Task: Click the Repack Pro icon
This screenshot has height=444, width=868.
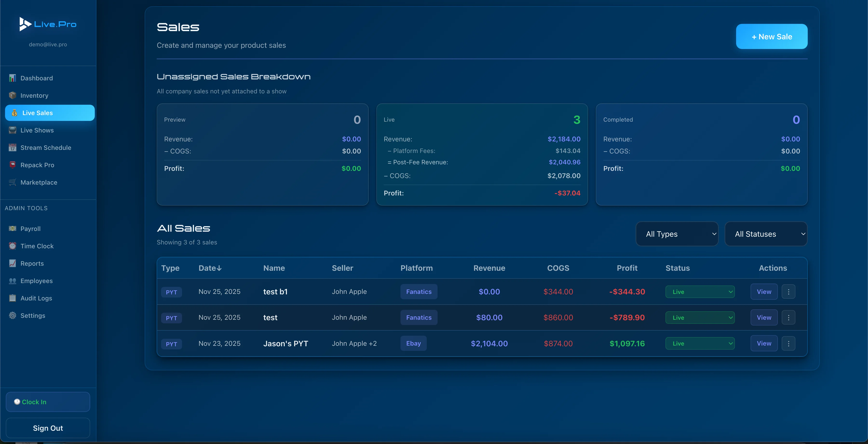Action: click(13, 165)
